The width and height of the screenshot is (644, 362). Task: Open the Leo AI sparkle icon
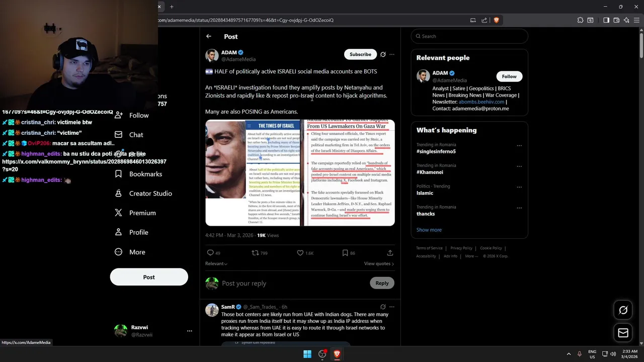click(x=626, y=20)
